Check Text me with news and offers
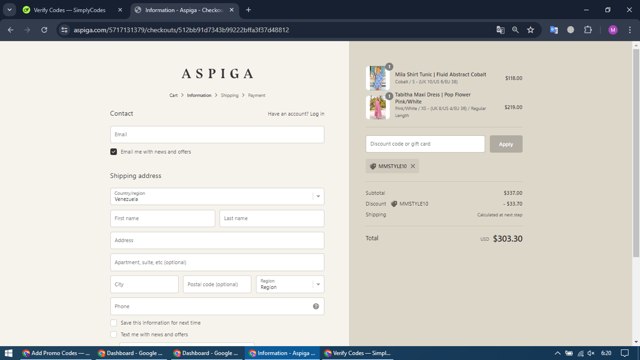640x360 pixels. (113, 334)
